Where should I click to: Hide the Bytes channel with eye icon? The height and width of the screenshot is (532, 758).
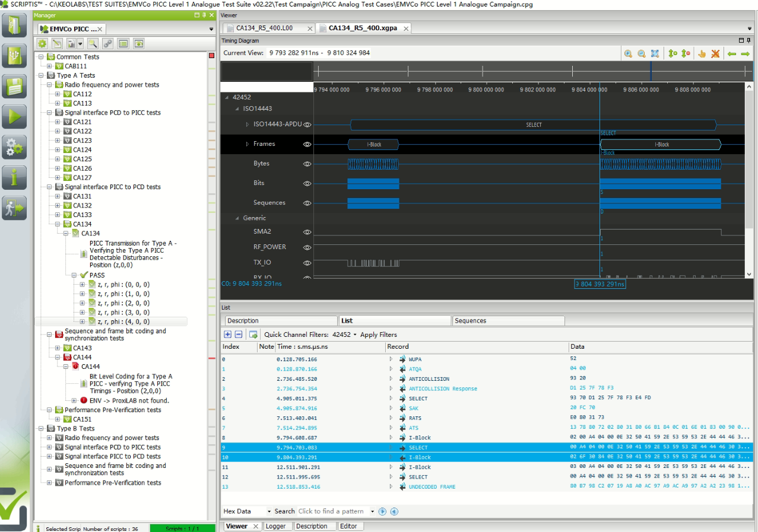click(x=307, y=164)
